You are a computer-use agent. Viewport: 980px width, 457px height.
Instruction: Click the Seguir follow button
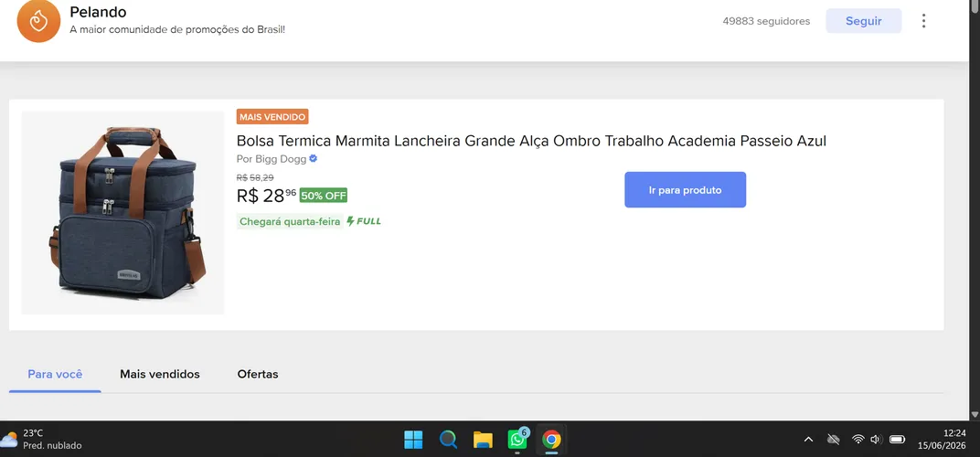[x=864, y=21]
